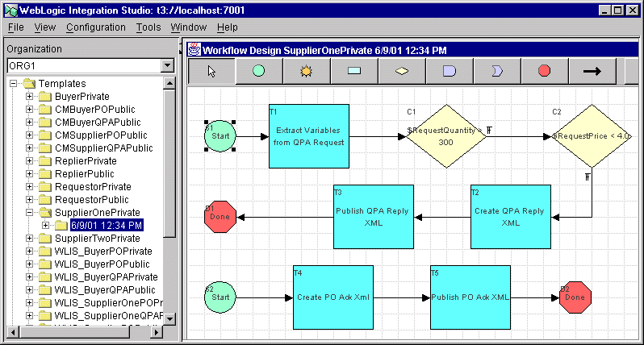Image resolution: width=644 pixels, height=345 pixels.
Task: Select the WLIS_BuyerQPAPublic tree item
Action: coord(105,289)
